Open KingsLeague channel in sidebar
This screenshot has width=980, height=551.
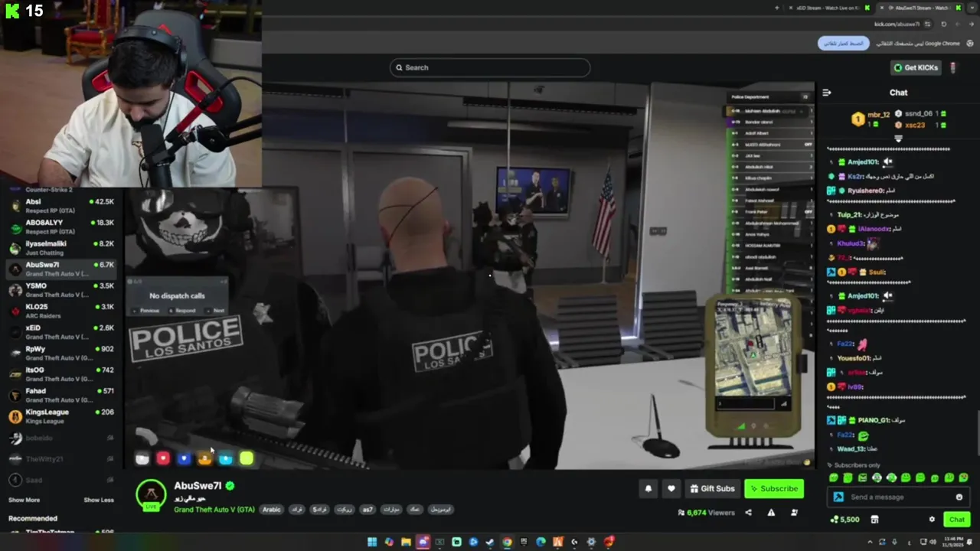(61, 416)
